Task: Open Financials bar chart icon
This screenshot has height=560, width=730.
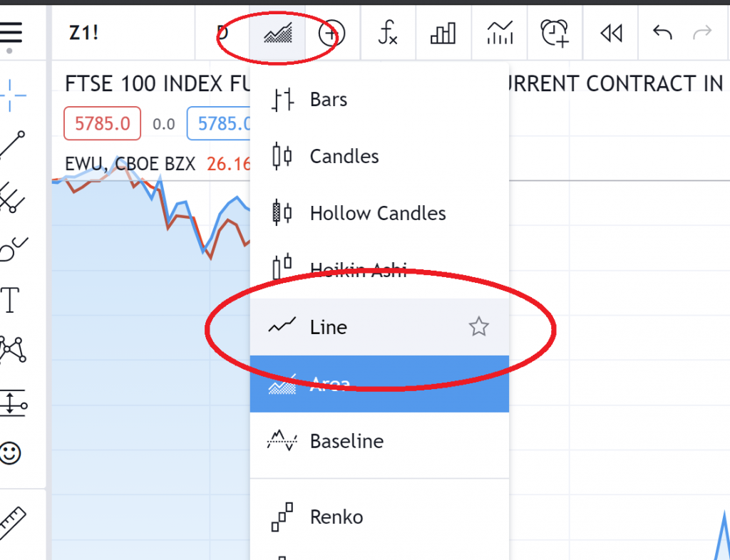Action: tap(443, 33)
